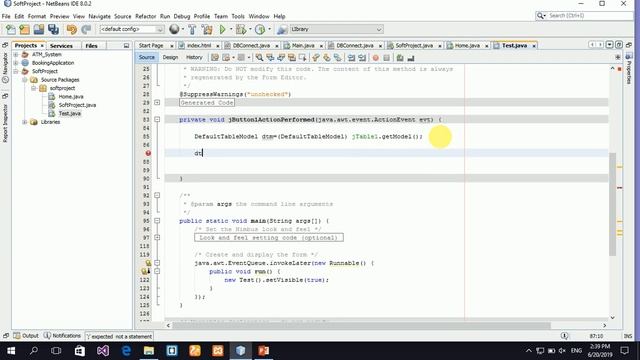This screenshot has width=640, height=360.
Task: Open Microsoft Edge from the taskbar
Action: tap(126, 351)
